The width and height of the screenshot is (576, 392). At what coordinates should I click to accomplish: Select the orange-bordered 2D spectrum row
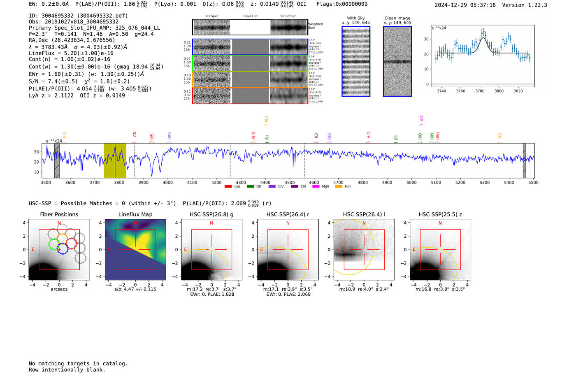click(x=250, y=79)
